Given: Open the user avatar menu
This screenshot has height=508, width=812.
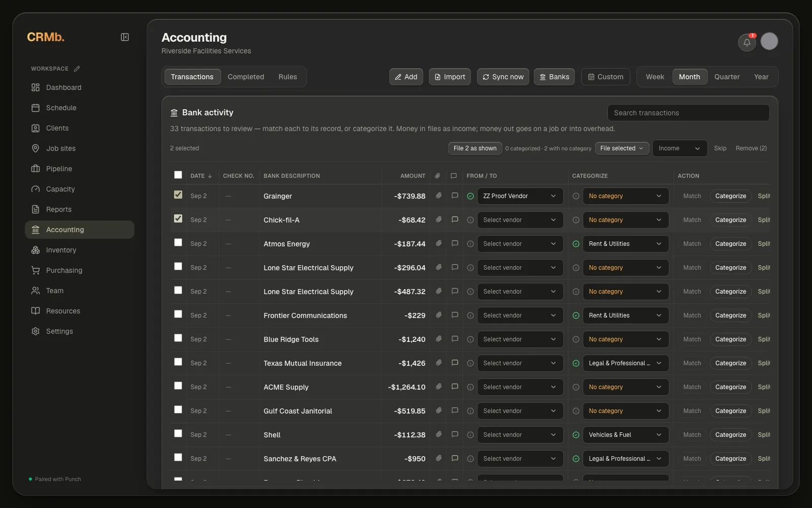Looking at the screenshot, I should 769,41.
